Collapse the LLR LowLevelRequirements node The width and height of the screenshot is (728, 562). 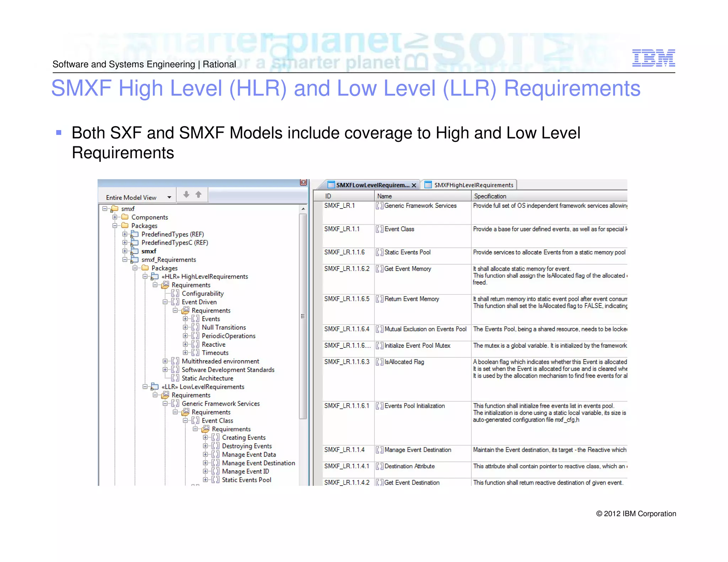coord(145,387)
